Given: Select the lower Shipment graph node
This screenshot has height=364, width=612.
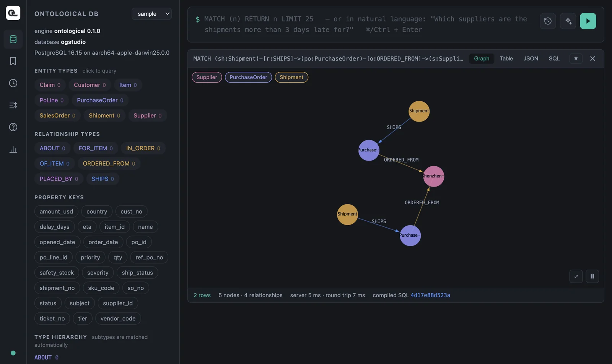Looking at the screenshot, I should [347, 214].
